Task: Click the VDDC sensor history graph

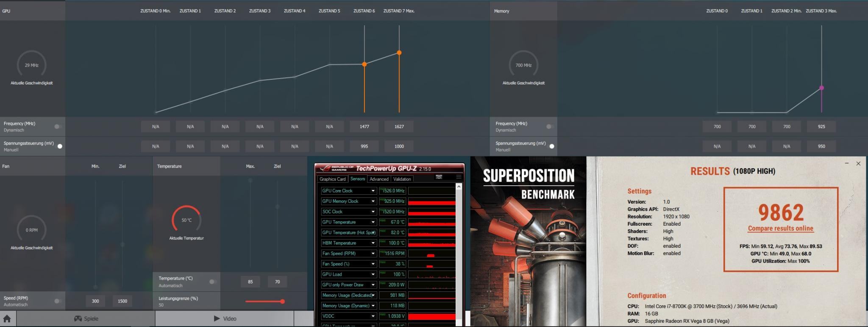Action: (432, 316)
